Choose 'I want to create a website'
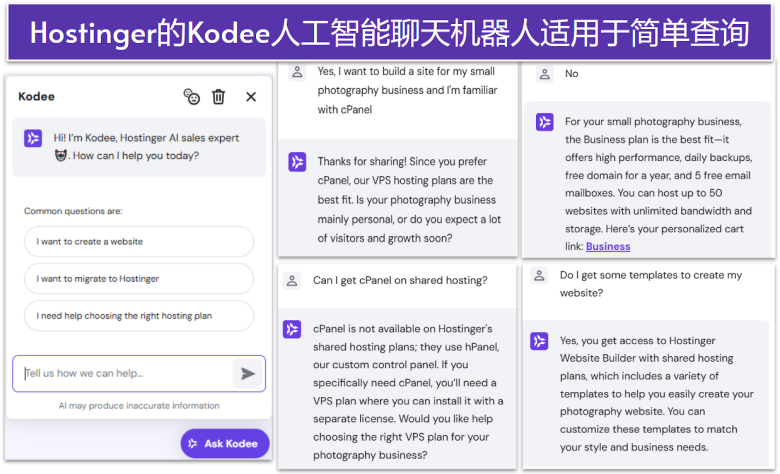Viewport: 780px width, 474px height. 139,242
